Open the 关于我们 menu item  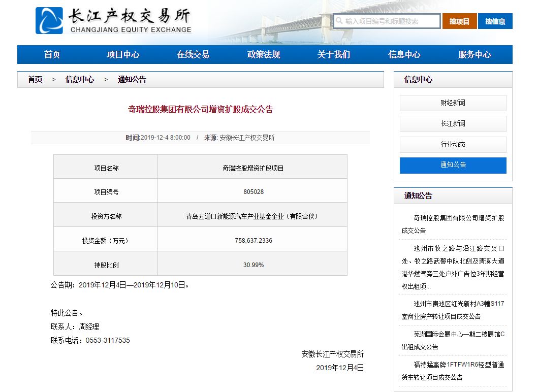point(334,54)
